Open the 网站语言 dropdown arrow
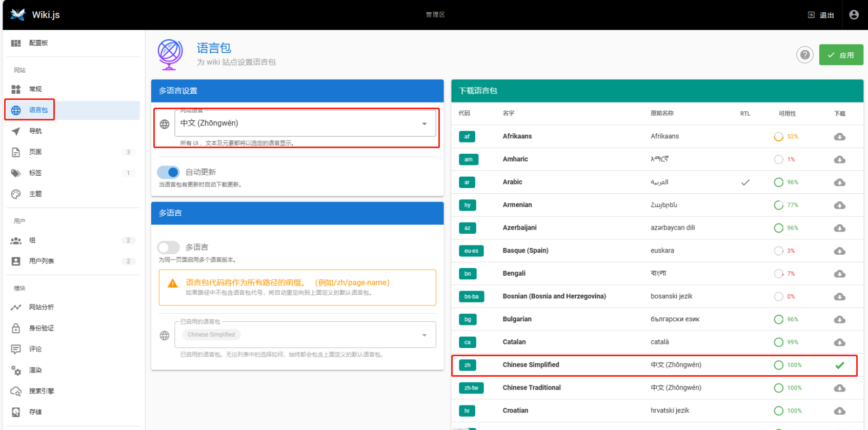Image resolution: width=868 pixels, height=430 pixels. [x=425, y=124]
